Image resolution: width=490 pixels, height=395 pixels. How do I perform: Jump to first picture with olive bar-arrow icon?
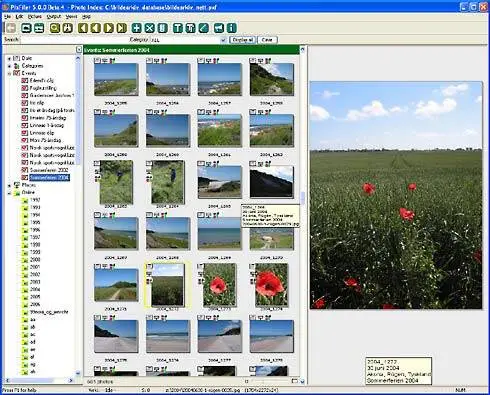[x=83, y=28]
